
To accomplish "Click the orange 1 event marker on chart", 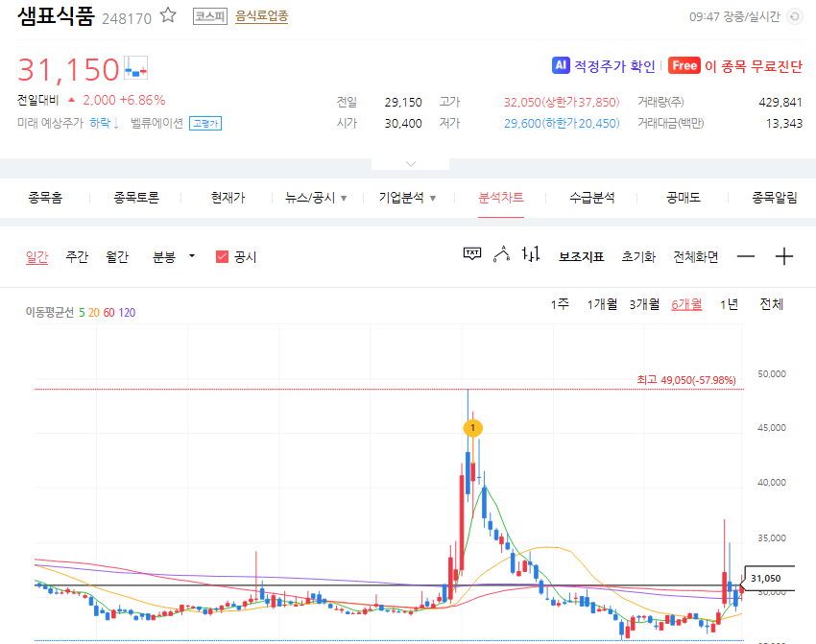I will point(472,428).
